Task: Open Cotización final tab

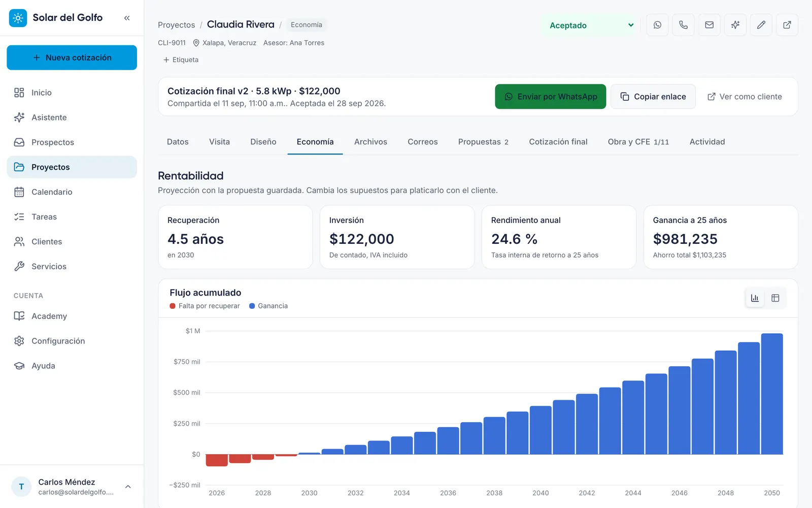Action: point(558,142)
